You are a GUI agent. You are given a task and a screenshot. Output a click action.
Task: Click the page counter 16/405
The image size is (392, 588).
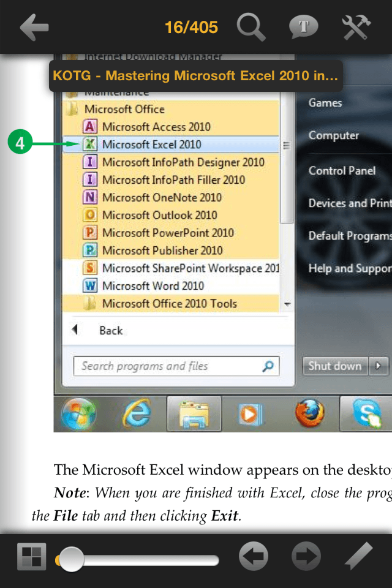[x=191, y=28]
